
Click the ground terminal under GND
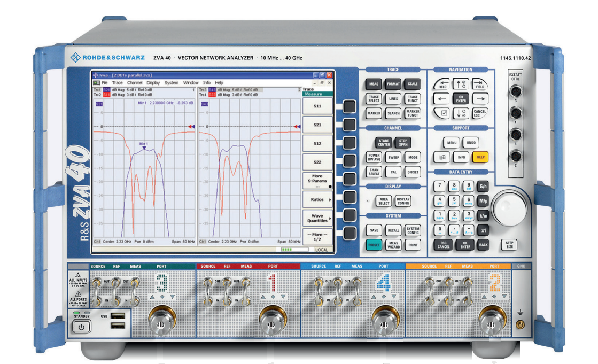(x=519, y=324)
